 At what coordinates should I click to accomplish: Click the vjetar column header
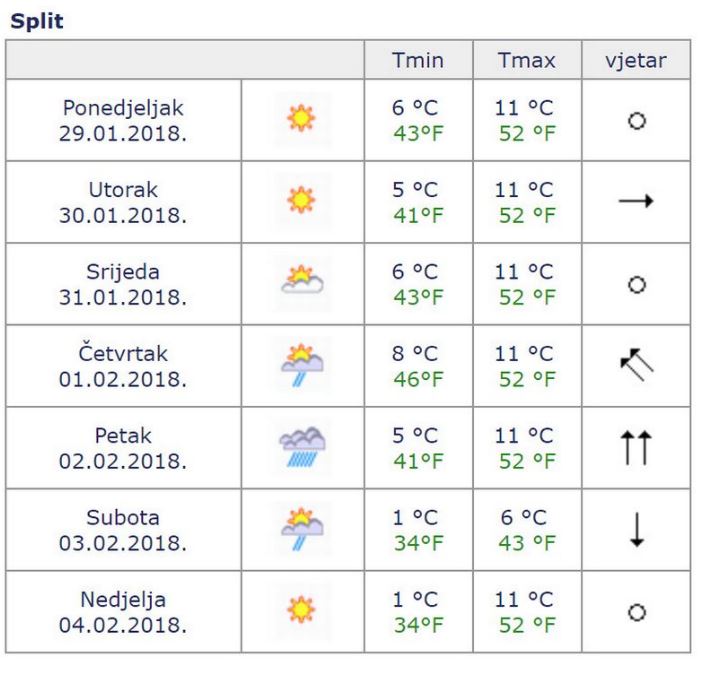[635, 60]
